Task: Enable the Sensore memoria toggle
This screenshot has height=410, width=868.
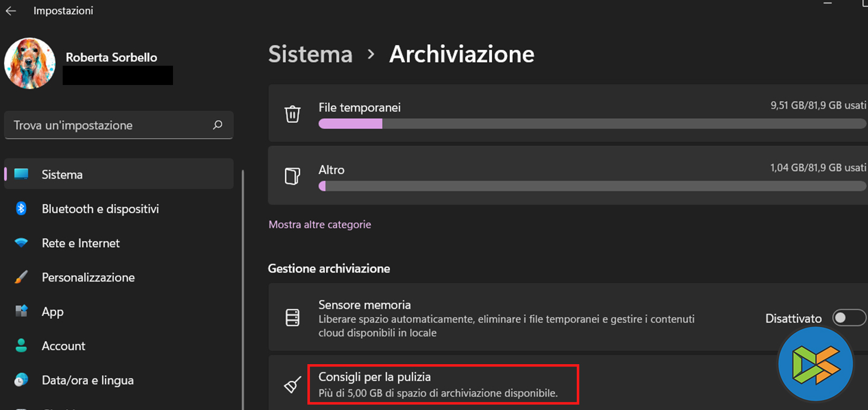Action: (848, 318)
